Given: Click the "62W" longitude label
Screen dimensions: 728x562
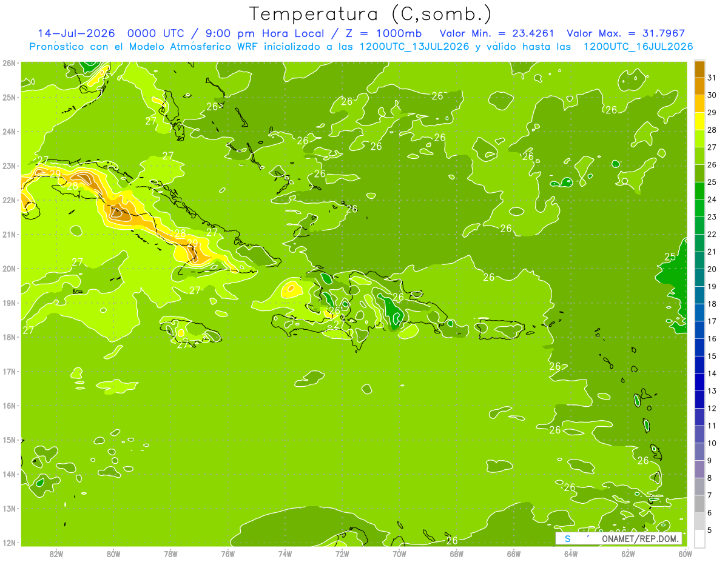Looking at the screenshot, I should click(628, 554).
